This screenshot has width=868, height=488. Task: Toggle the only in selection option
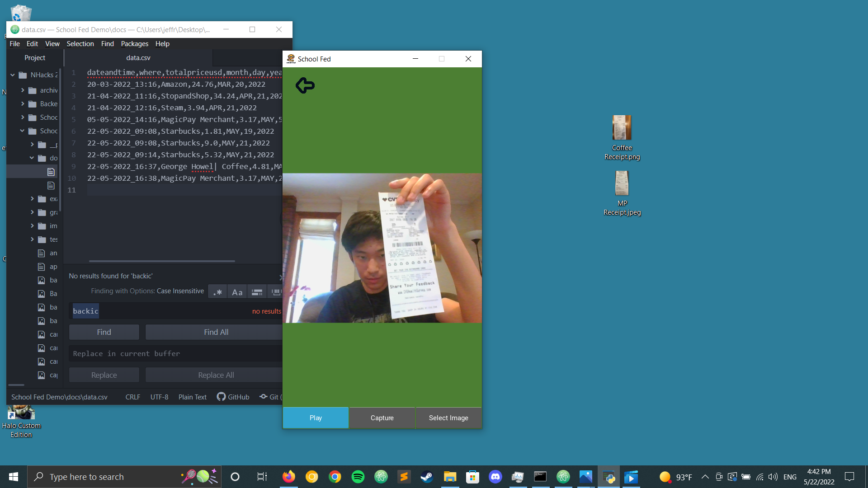pos(257,292)
